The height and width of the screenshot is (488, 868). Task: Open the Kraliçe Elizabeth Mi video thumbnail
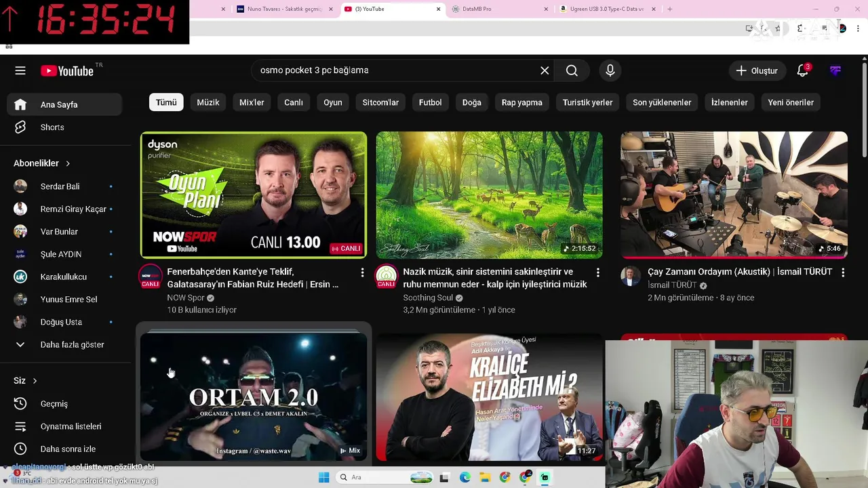pyautogui.click(x=490, y=396)
